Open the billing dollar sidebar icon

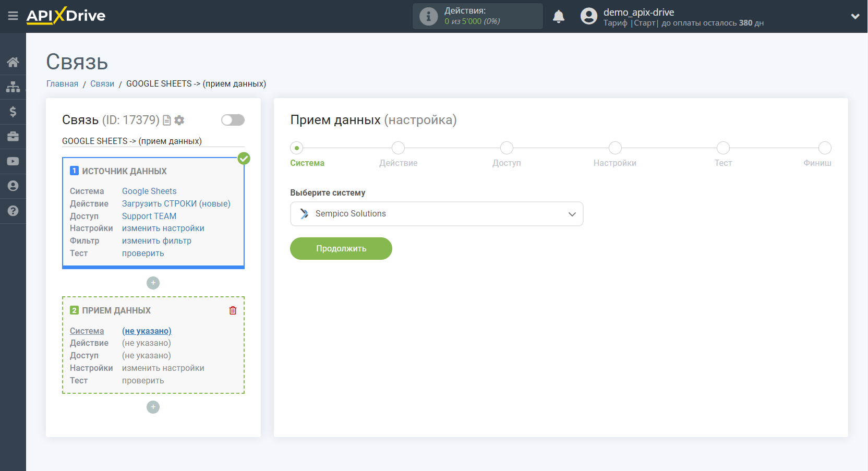(x=13, y=112)
